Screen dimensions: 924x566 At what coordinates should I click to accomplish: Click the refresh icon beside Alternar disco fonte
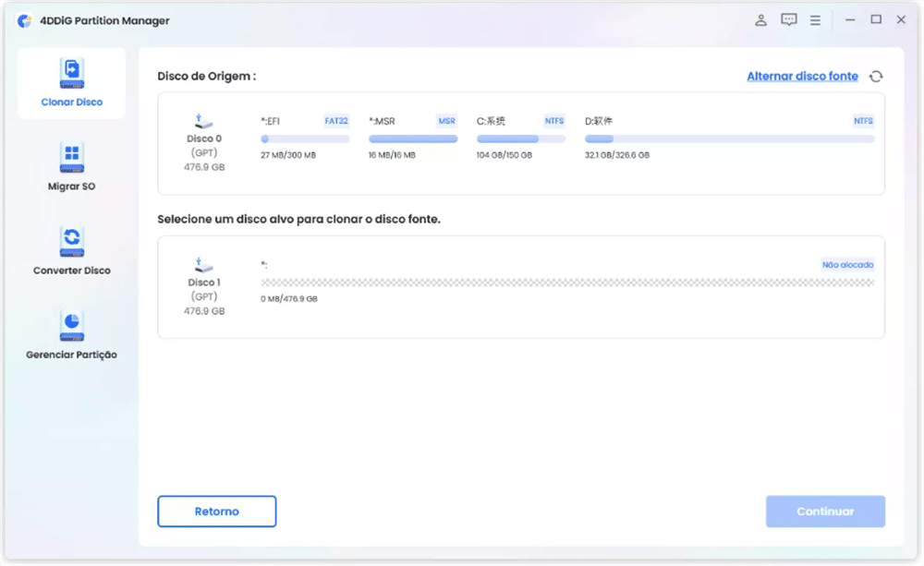tap(876, 77)
